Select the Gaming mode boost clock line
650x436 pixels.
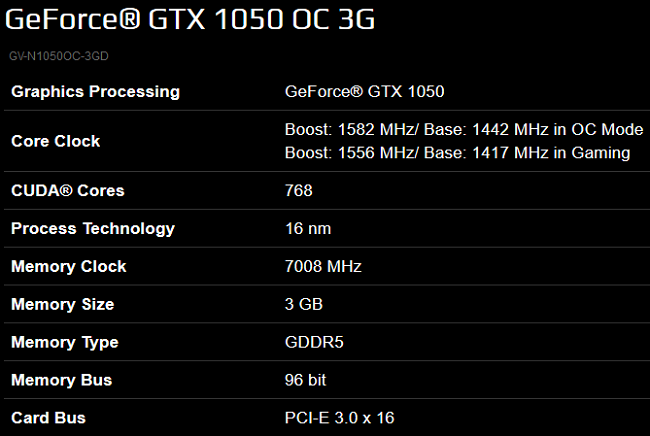[x=457, y=153]
